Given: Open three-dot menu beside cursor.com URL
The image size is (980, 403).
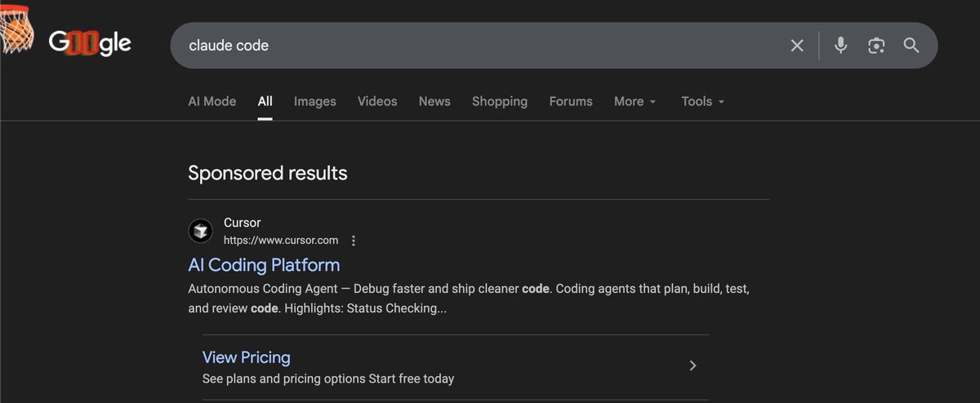Looking at the screenshot, I should (354, 241).
